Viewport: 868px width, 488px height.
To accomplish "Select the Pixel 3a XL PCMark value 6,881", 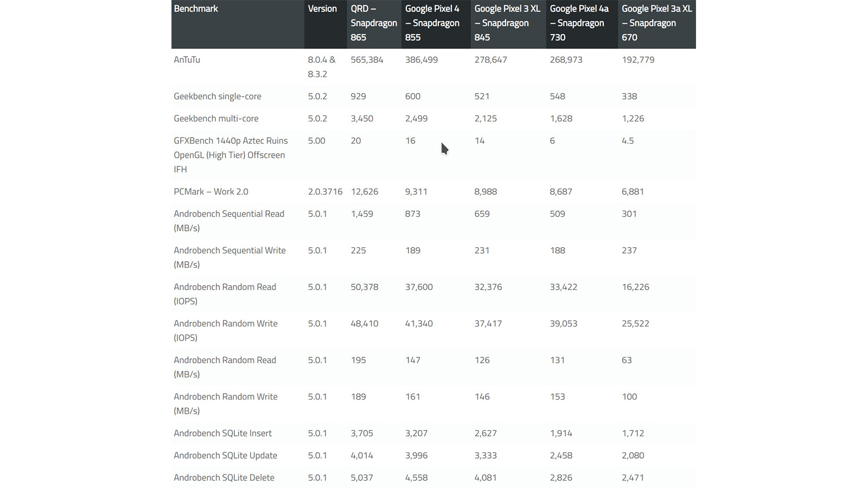I will [x=633, y=192].
